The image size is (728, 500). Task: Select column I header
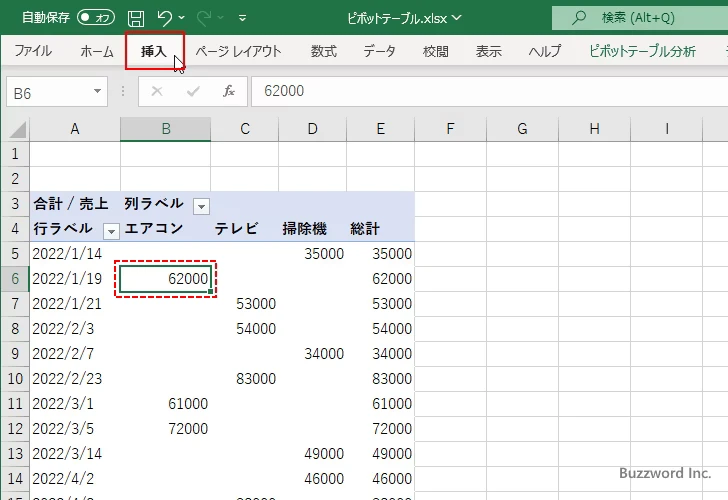(667, 129)
